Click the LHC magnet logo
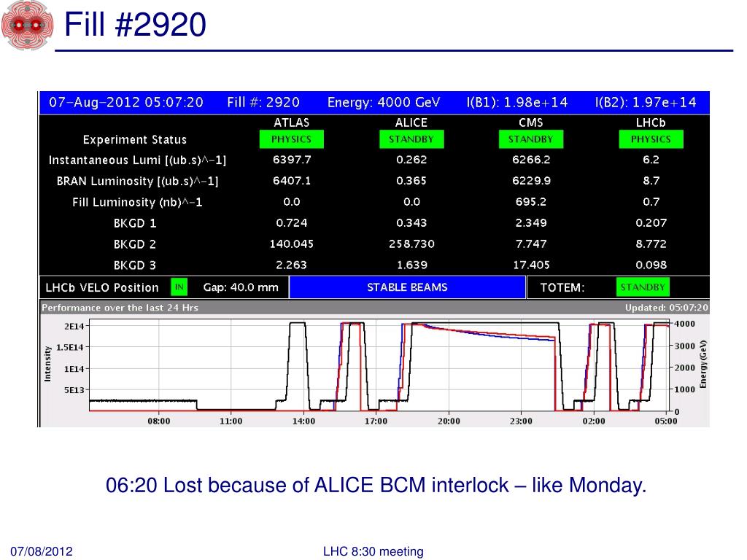 [27, 25]
